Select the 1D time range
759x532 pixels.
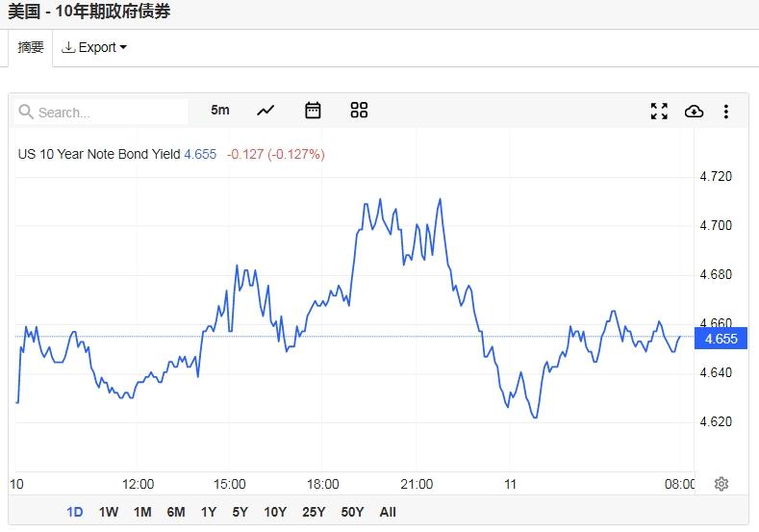(x=75, y=512)
